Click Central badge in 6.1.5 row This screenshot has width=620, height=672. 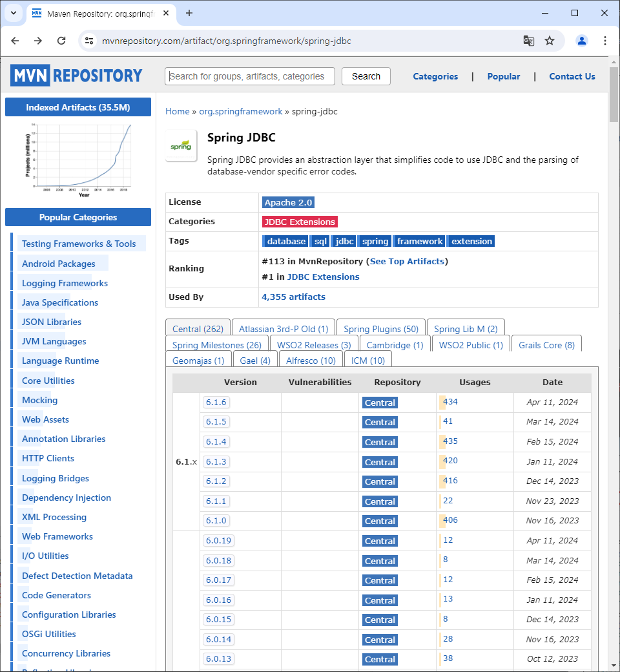tap(380, 423)
